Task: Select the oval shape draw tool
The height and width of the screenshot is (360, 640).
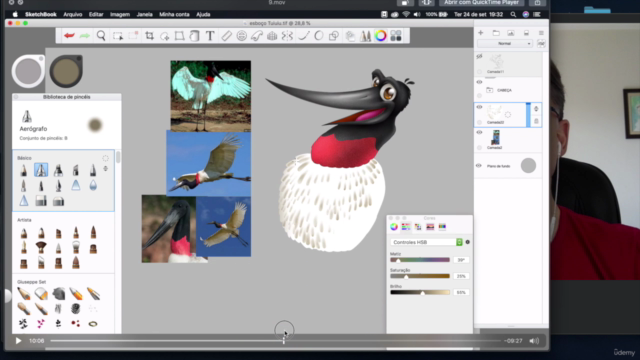Action: pos(319,36)
